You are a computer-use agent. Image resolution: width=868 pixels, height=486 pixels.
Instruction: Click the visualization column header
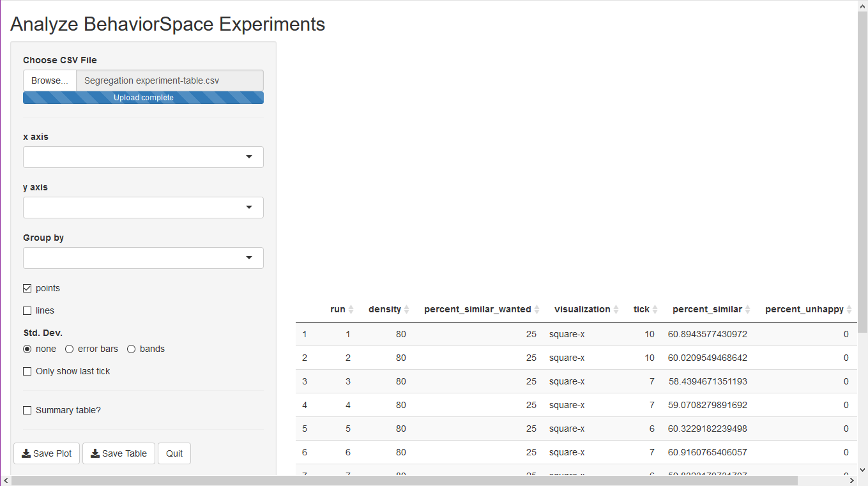[582, 310]
